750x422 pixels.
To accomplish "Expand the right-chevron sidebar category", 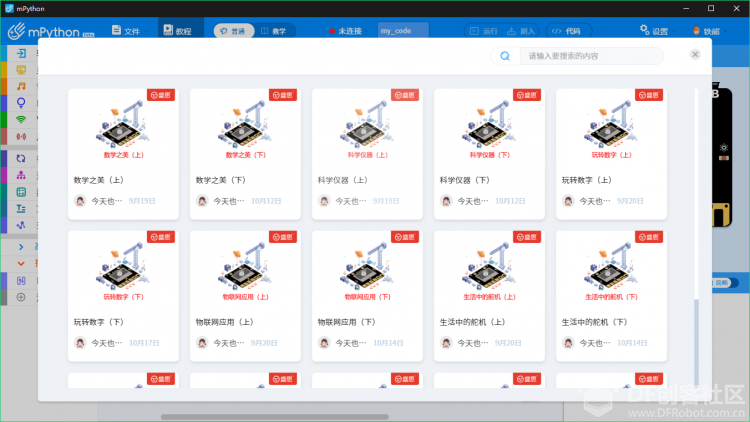I will tap(21, 247).
